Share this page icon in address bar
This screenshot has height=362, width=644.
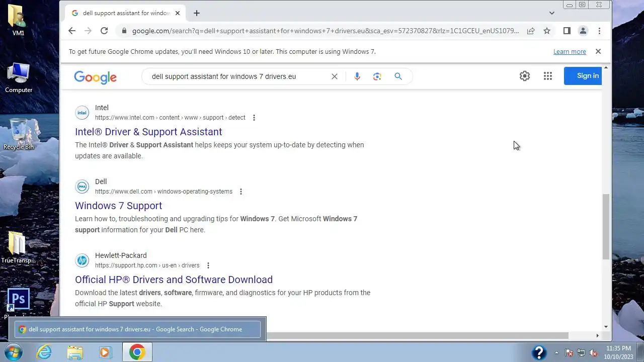tap(531, 31)
